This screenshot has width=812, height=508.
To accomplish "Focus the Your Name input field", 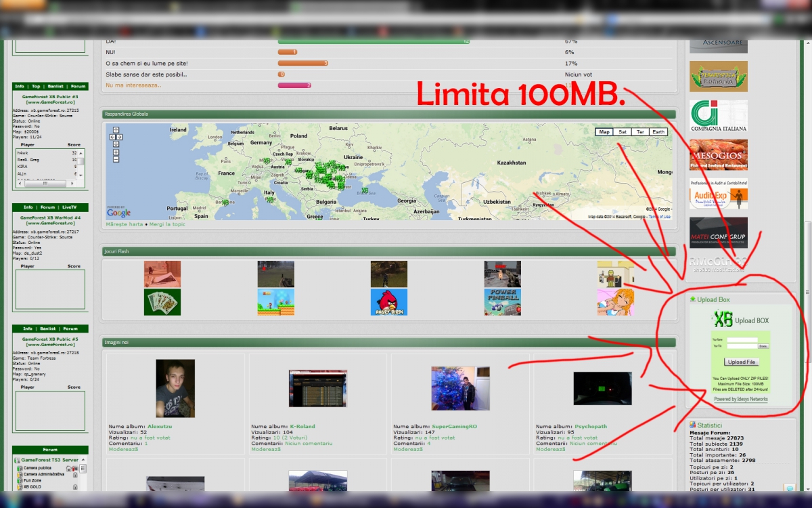I will pos(742,339).
